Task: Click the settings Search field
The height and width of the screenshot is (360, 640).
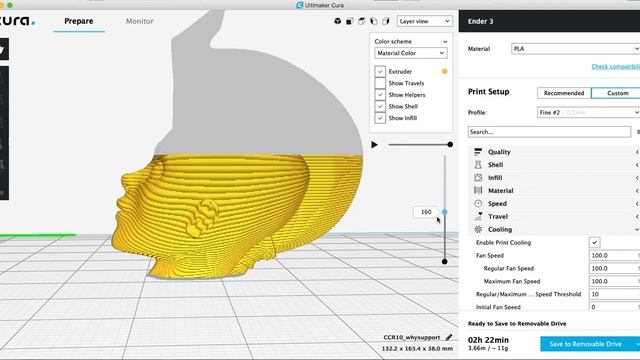Action: tap(549, 132)
